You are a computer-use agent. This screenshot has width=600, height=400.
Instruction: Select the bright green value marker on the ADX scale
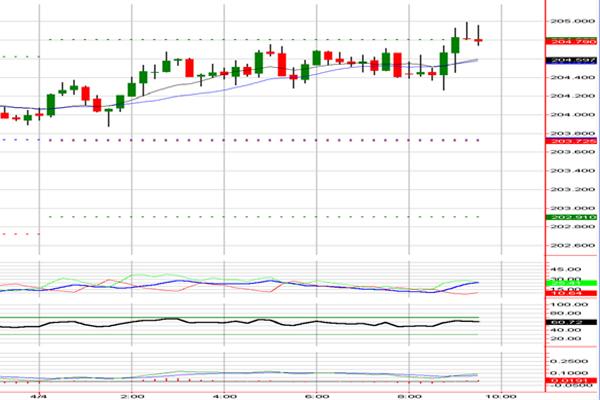(x=571, y=283)
